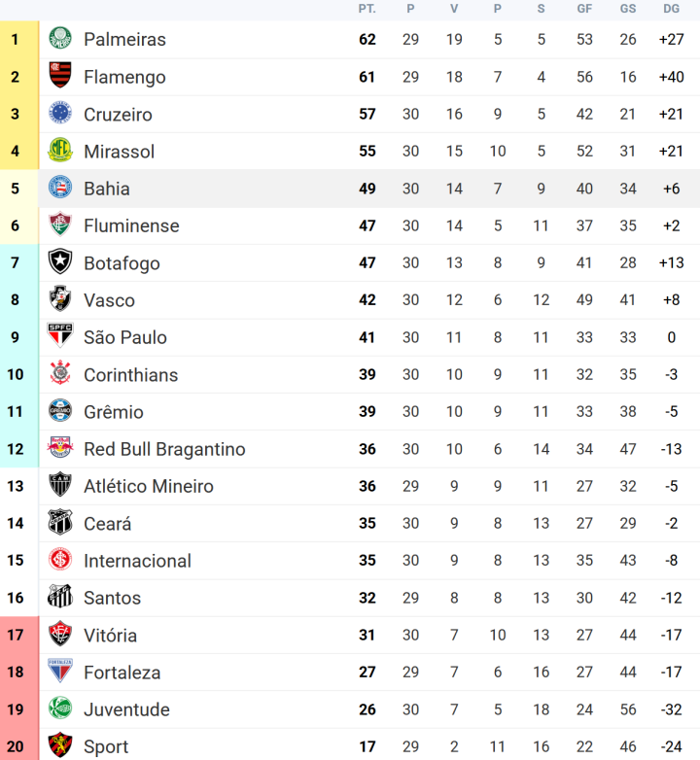This screenshot has height=760, width=700.
Task: Sort by DG goal difference column header
Action: [x=671, y=9]
